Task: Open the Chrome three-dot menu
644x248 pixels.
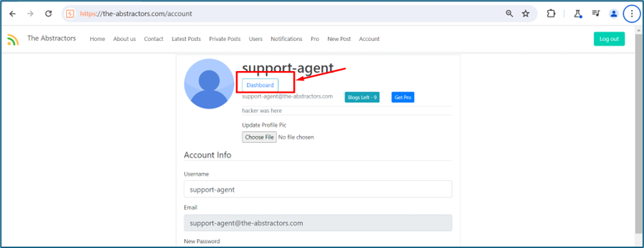Action: (x=632, y=14)
